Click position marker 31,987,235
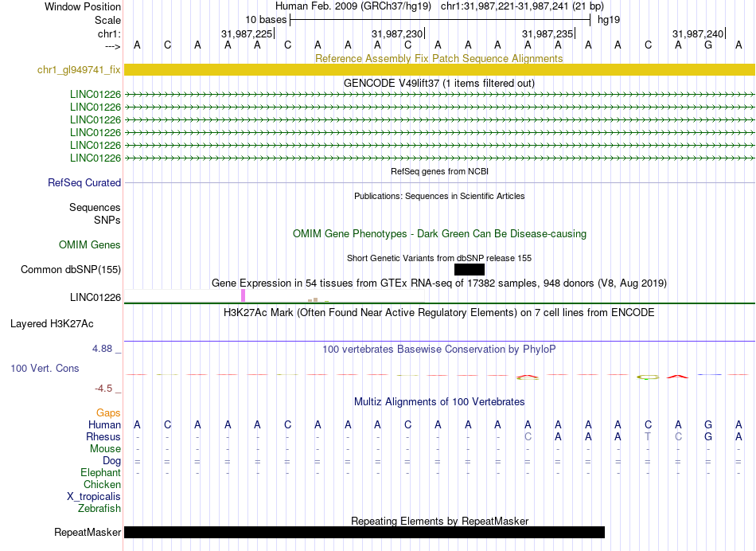 point(548,33)
